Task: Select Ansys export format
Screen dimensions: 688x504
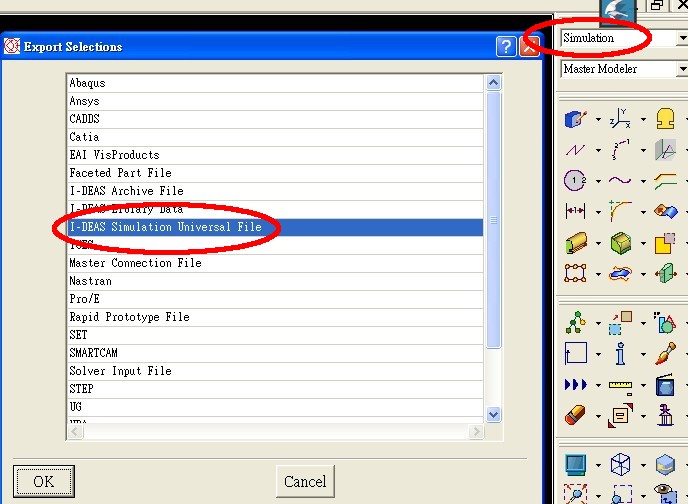Action: [275, 101]
